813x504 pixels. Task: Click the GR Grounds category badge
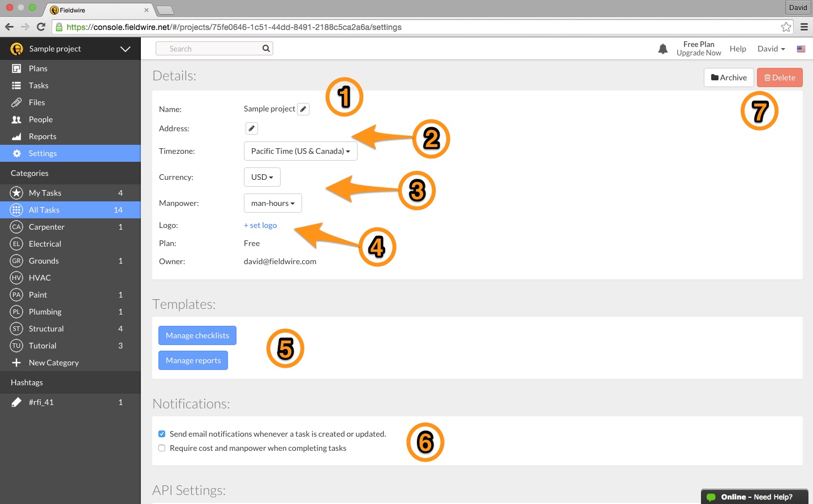click(x=16, y=261)
